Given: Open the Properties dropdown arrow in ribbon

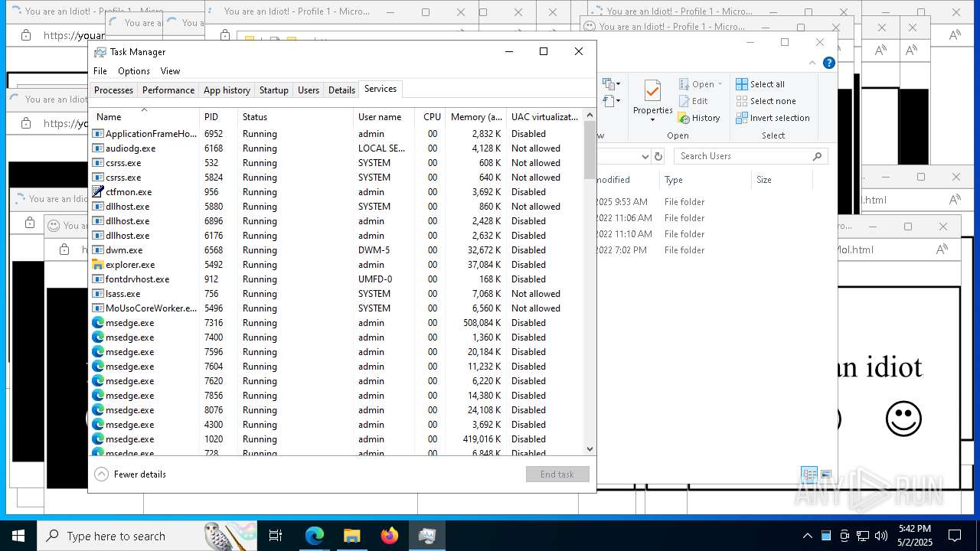Looking at the screenshot, I should (652, 120).
